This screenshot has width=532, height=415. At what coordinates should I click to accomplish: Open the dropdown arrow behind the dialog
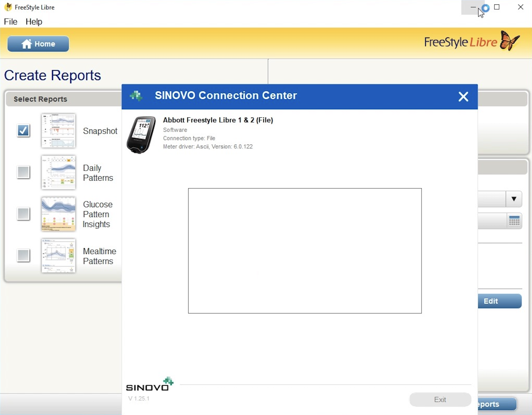pyautogui.click(x=514, y=199)
